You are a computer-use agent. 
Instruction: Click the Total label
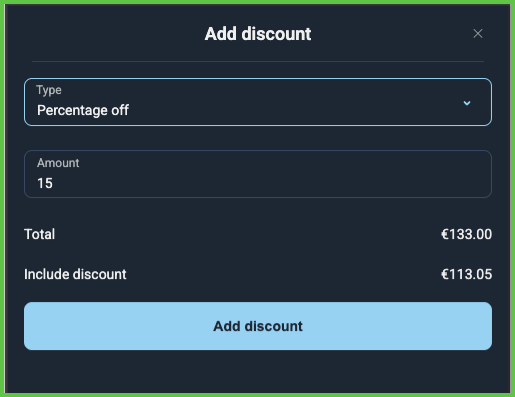pyautogui.click(x=39, y=234)
